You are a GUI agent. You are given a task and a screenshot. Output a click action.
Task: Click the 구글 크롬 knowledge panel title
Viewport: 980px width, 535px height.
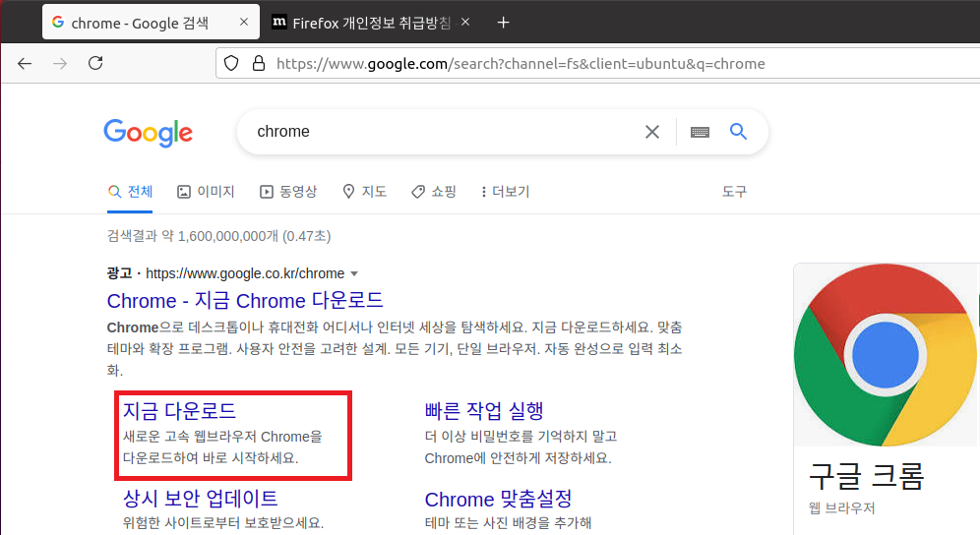(866, 476)
